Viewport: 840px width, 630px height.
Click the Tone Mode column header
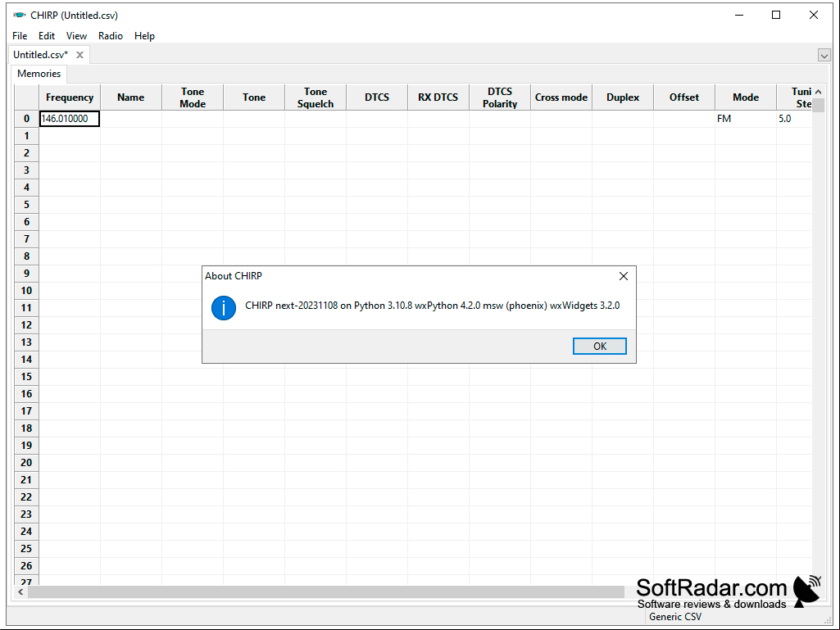pos(193,97)
